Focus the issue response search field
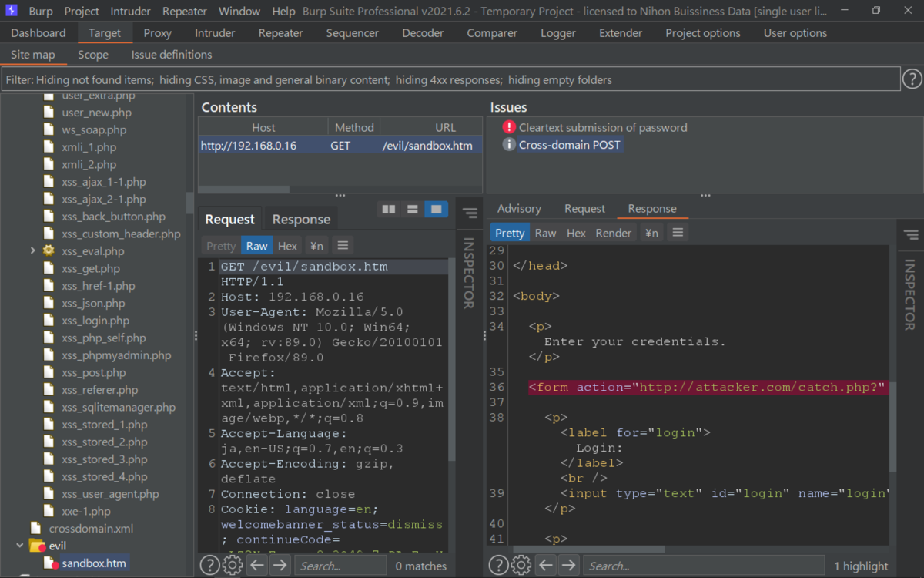924x578 pixels. coord(703,565)
